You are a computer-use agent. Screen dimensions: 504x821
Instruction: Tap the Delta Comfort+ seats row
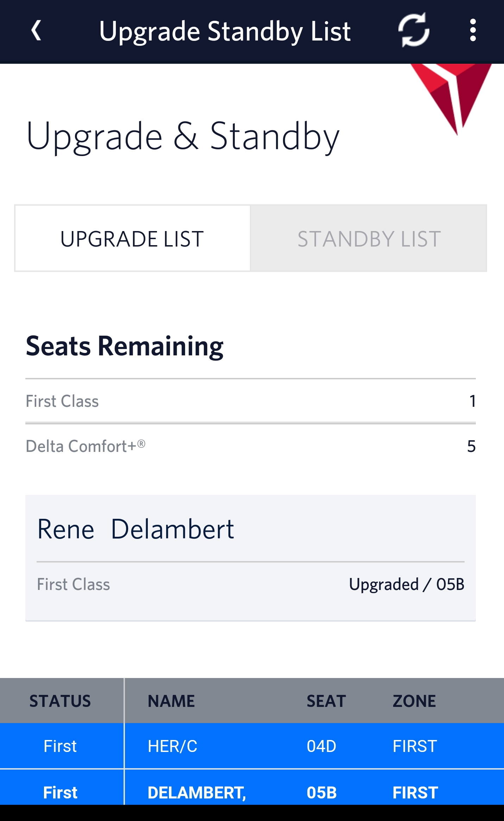tap(250, 446)
